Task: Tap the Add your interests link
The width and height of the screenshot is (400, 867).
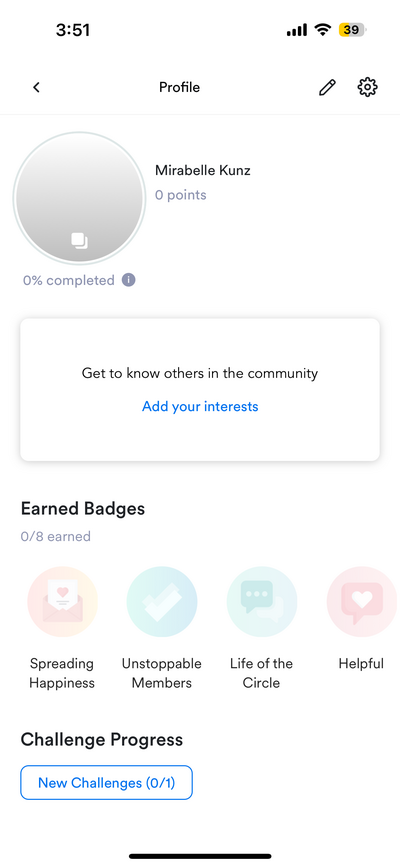Action: pos(200,406)
